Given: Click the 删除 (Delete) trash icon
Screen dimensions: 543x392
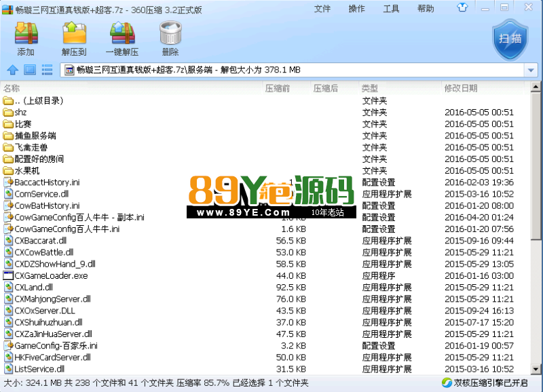Looking at the screenshot, I should (x=170, y=33).
